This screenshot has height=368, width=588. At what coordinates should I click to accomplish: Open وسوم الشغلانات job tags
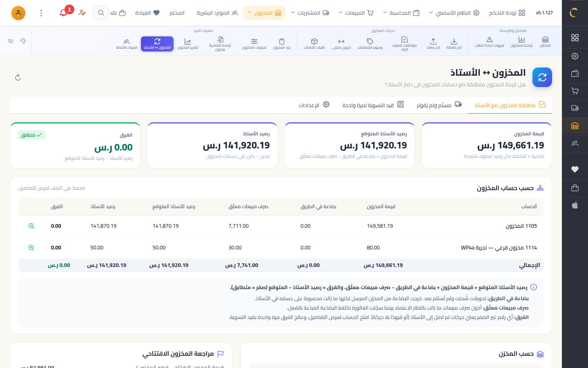(370, 43)
